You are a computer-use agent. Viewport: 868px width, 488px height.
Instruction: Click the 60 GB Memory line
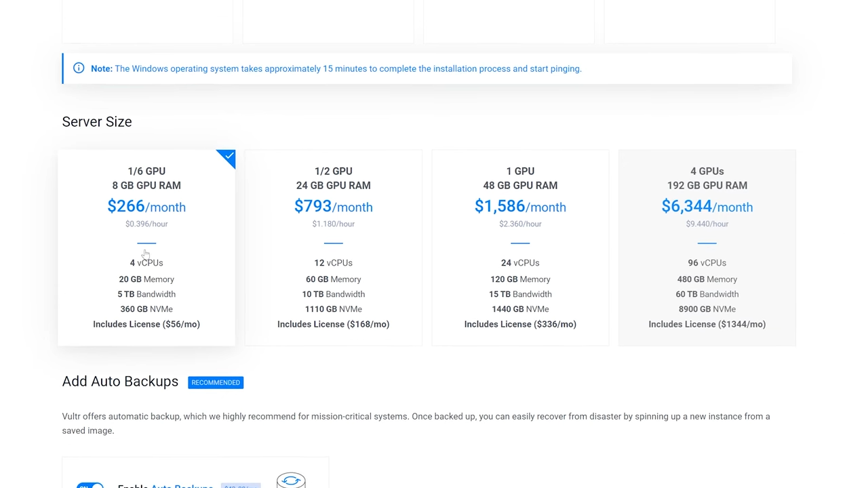tap(334, 279)
